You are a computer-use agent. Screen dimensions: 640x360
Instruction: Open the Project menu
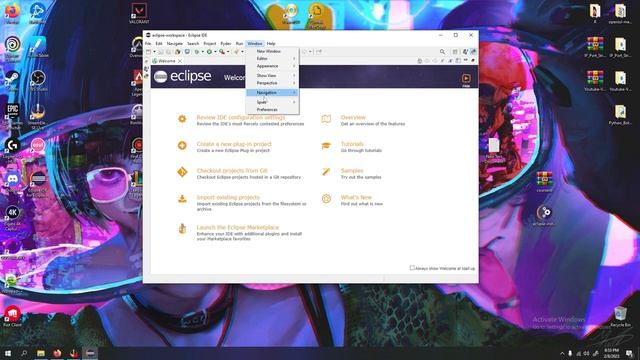click(x=209, y=44)
